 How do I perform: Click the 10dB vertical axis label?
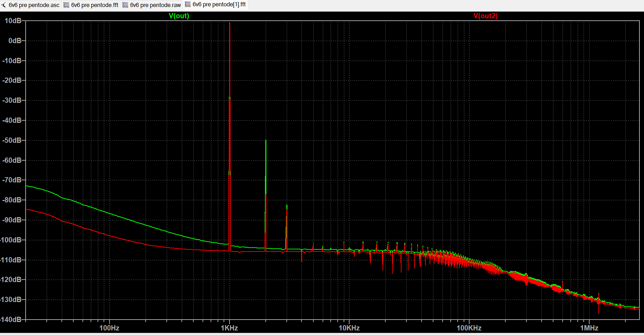[x=13, y=21]
